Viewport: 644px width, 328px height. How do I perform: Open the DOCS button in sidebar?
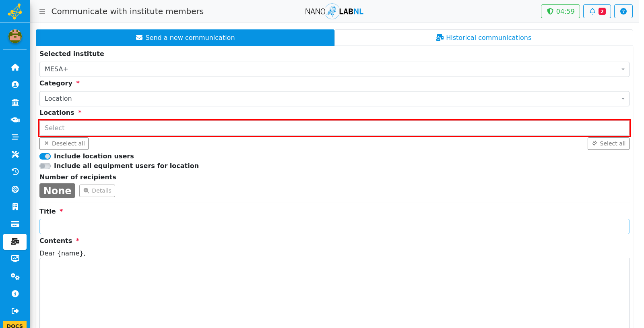15,325
